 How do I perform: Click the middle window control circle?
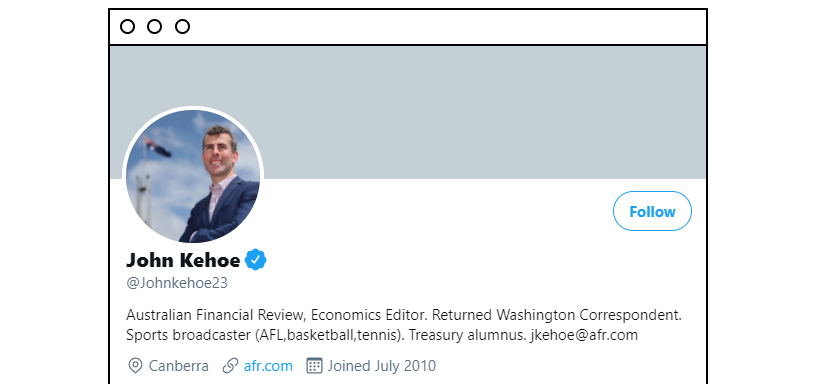(154, 27)
